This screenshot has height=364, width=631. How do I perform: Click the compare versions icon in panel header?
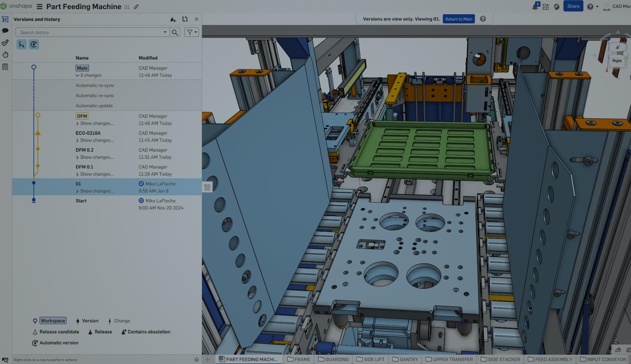pyautogui.click(x=185, y=19)
